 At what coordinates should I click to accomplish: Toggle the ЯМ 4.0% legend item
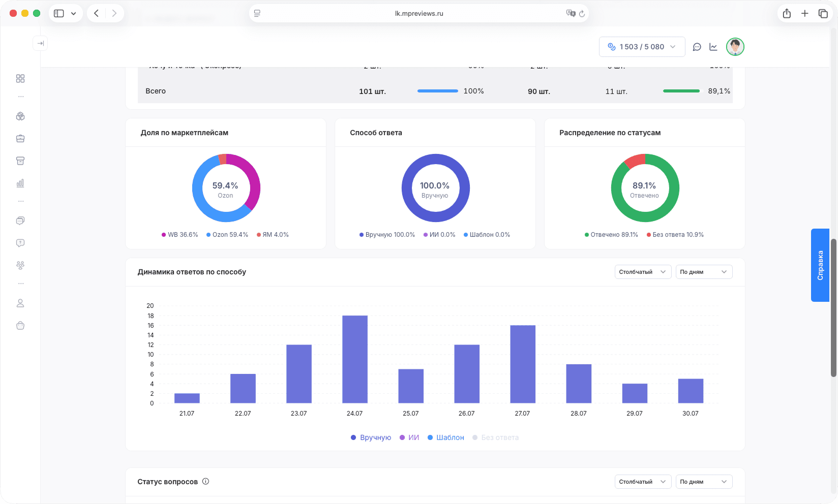[273, 235]
